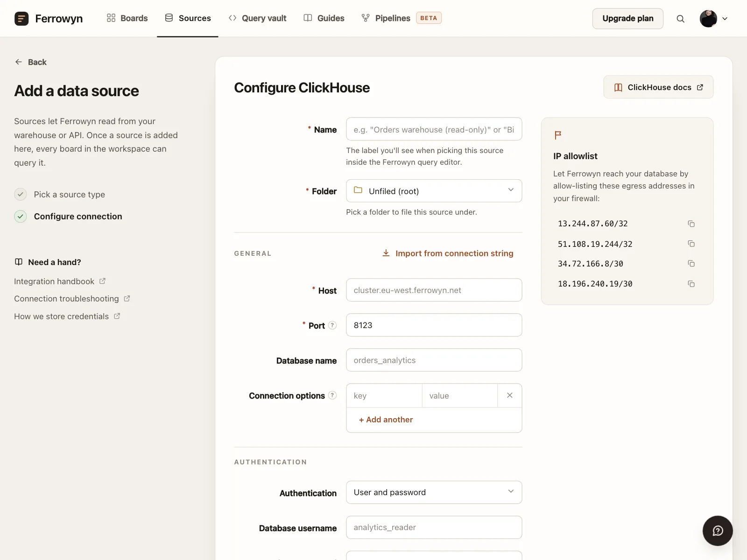Click the connection option key field
The width and height of the screenshot is (747, 560).
tap(384, 396)
